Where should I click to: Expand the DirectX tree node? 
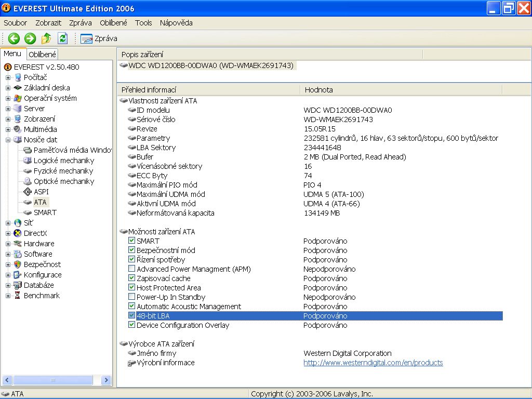[8, 233]
